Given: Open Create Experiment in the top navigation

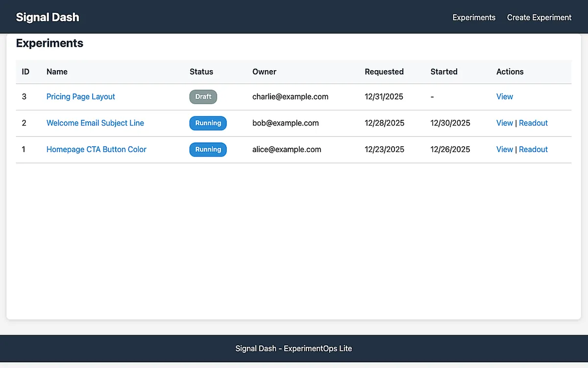Looking at the screenshot, I should 539,17.
